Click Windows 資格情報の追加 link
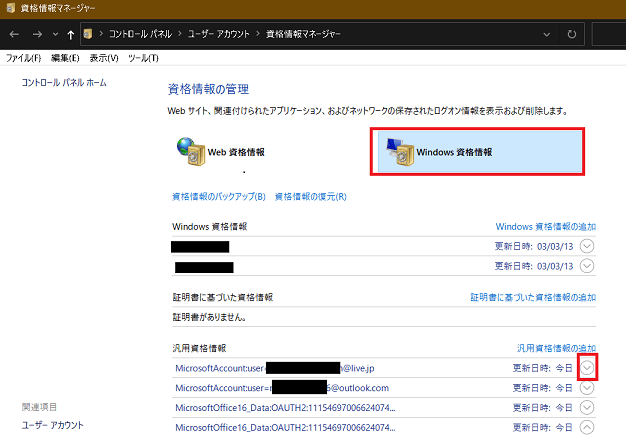626x444 pixels. pyautogui.click(x=545, y=226)
